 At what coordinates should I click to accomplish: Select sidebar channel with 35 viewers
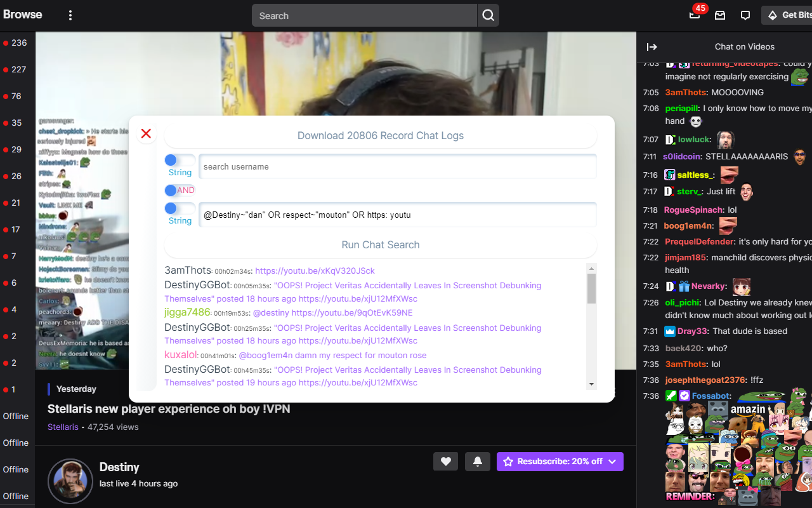(13, 123)
